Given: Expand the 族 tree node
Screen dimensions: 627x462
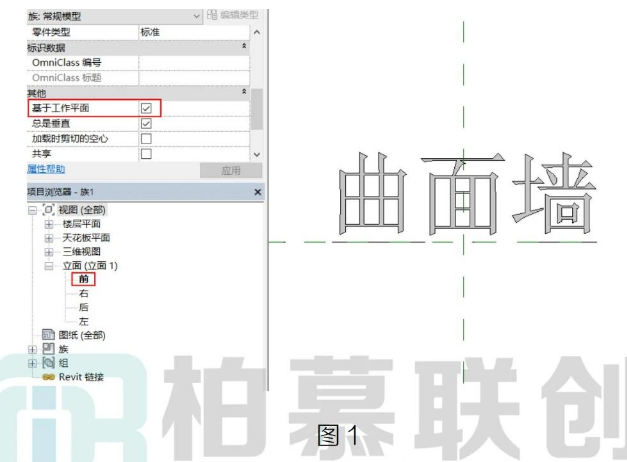Looking at the screenshot, I should click(x=32, y=350).
